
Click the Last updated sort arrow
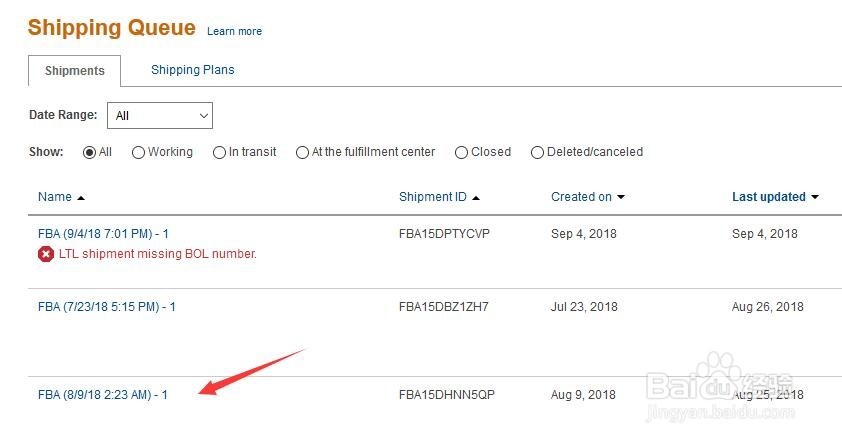(815, 197)
